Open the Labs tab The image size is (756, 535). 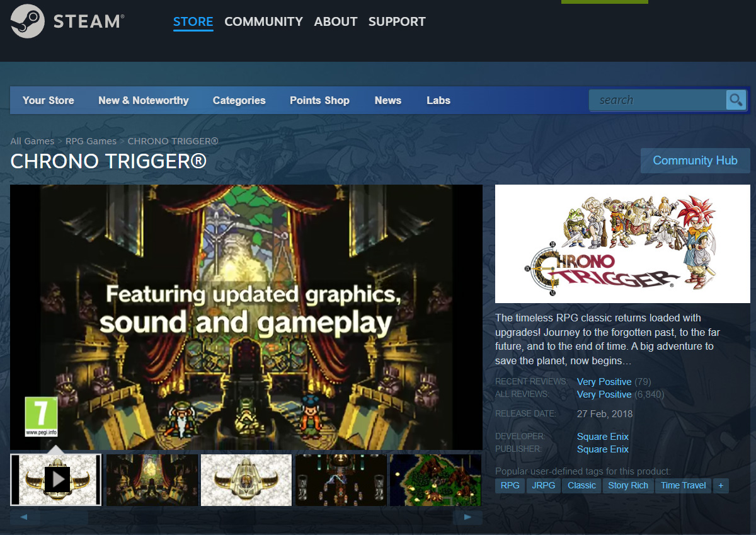coord(438,100)
